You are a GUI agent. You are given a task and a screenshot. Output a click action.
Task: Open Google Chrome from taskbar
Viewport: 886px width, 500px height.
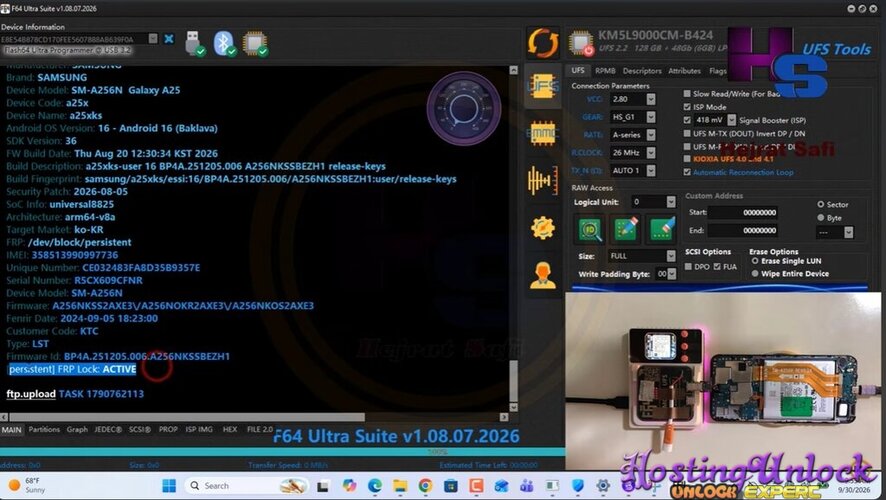point(425,485)
